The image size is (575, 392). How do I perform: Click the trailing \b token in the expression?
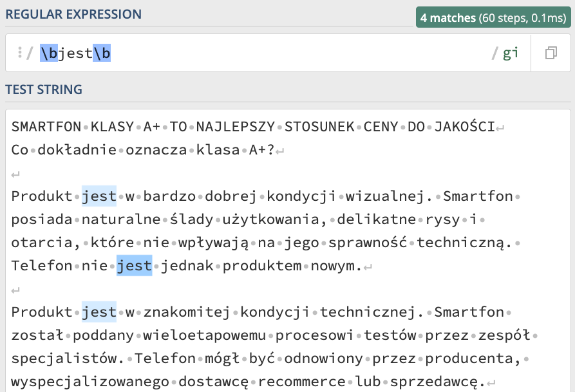pyautogui.click(x=102, y=53)
